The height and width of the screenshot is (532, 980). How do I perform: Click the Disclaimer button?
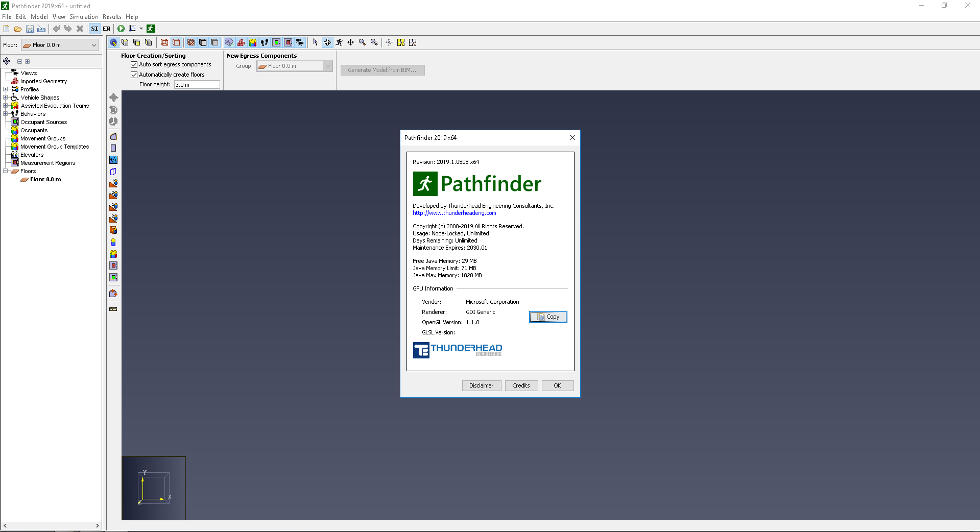[x=482, y=385]
